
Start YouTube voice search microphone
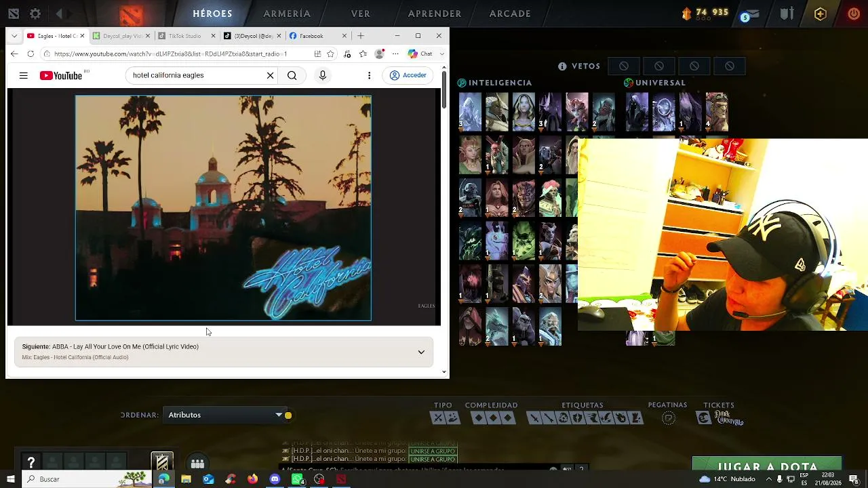[323, 75]
